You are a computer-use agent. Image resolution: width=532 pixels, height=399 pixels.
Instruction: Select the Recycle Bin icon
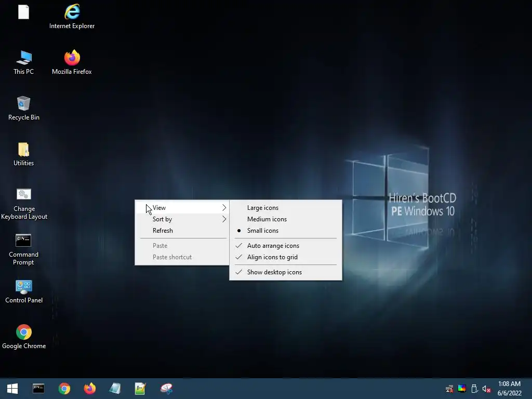click(24, 108)
